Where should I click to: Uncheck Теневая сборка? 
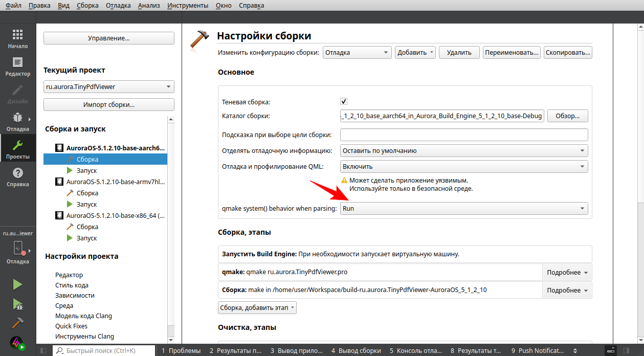point(343,101)
